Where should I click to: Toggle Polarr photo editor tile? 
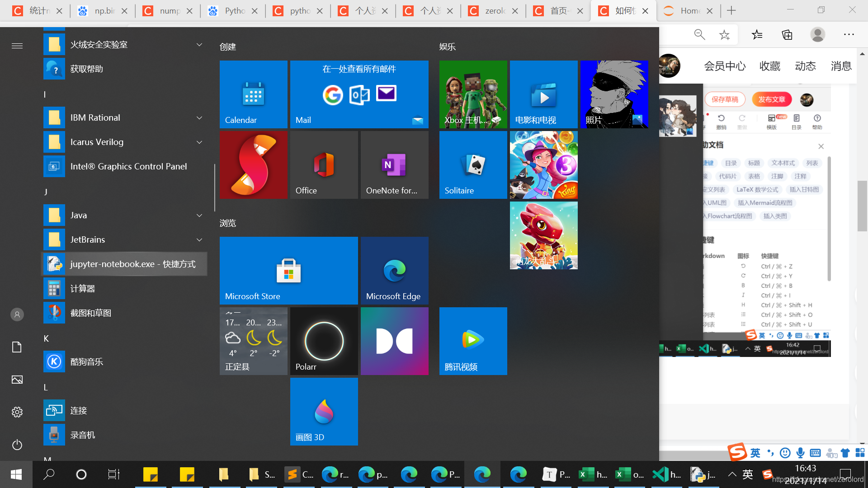[x=324, y=341]
